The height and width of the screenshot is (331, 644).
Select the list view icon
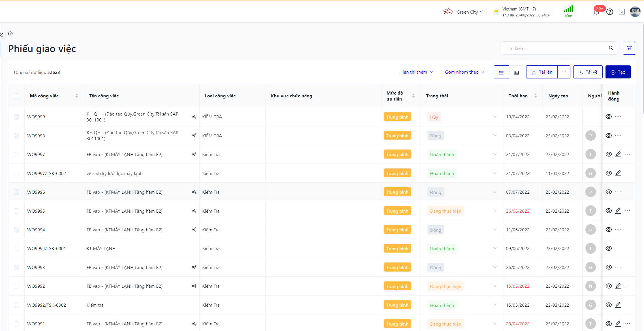(501, 72)
